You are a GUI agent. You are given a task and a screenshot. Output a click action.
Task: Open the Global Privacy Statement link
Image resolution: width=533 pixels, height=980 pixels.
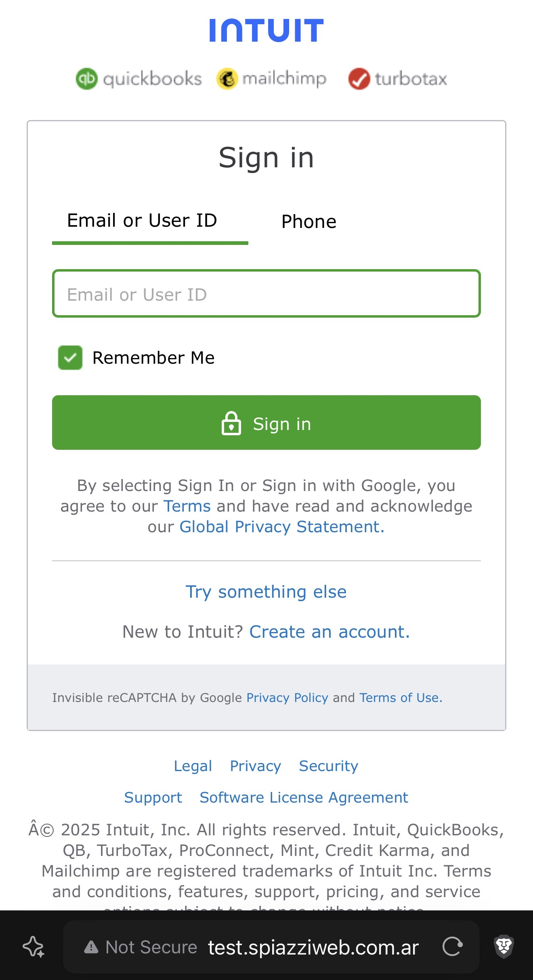coord(282,527)
